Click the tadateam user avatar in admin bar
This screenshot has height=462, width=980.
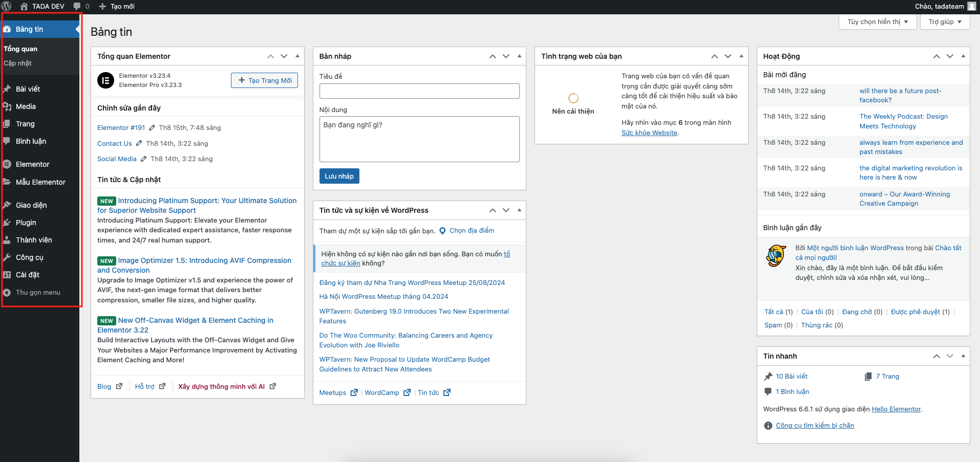point(971,7)
